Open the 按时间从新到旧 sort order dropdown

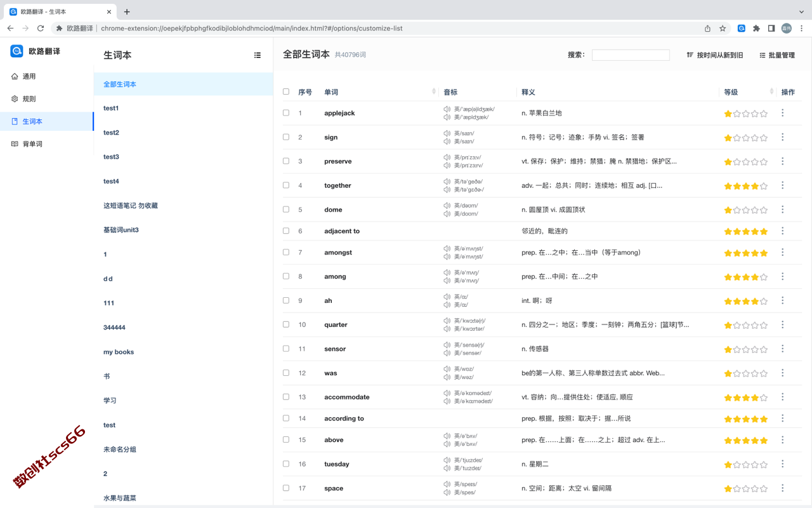(715, 55)
